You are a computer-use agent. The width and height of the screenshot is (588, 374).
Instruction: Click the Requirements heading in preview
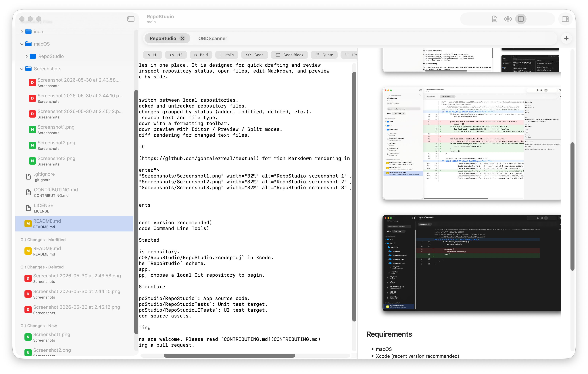(389, 334)
